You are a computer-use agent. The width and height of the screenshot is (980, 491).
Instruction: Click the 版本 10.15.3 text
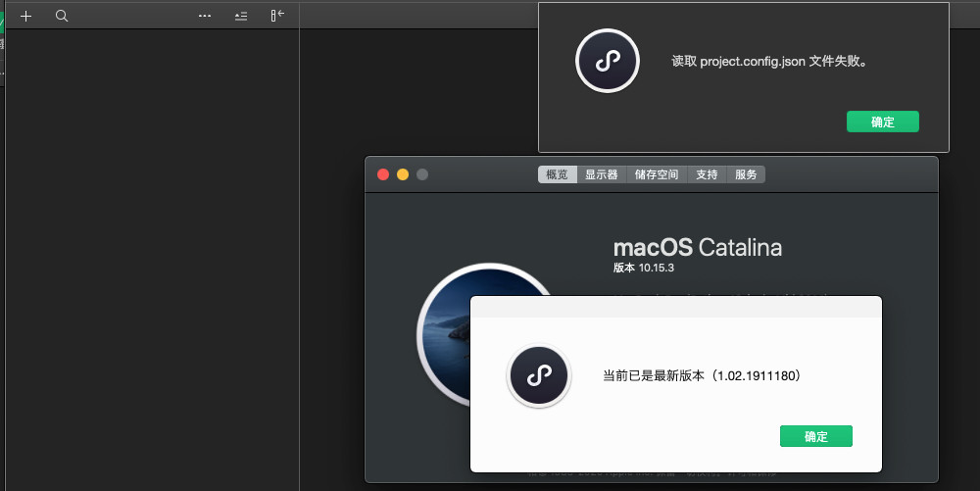click(x=644, y=268)
